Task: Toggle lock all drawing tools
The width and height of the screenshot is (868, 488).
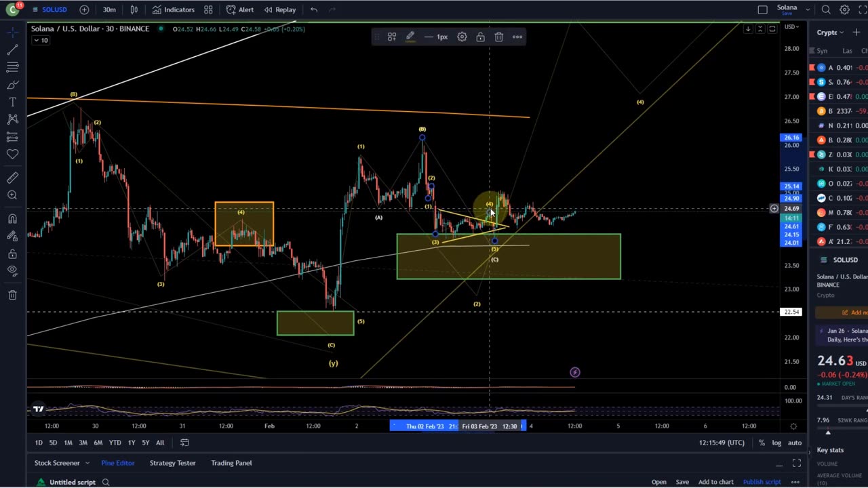Action: pos(12,253)
